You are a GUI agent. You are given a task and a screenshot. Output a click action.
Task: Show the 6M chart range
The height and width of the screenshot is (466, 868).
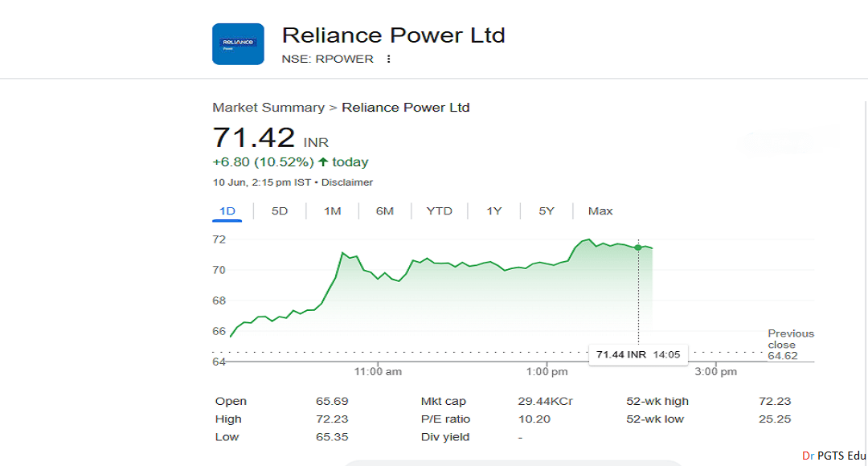[385, 211]
